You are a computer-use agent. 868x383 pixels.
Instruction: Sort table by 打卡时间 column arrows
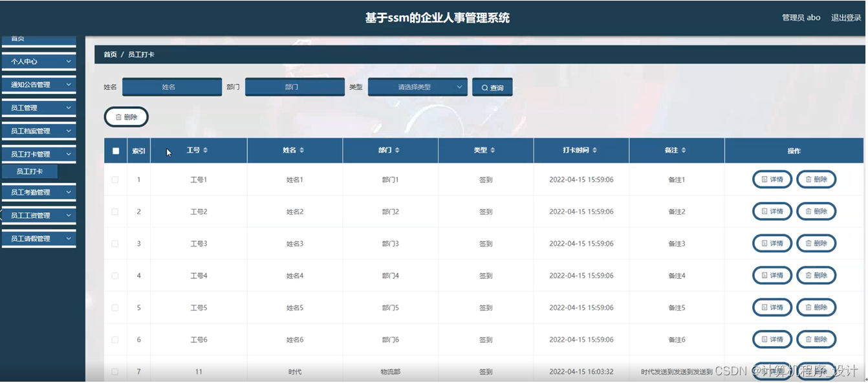[594, 150]
